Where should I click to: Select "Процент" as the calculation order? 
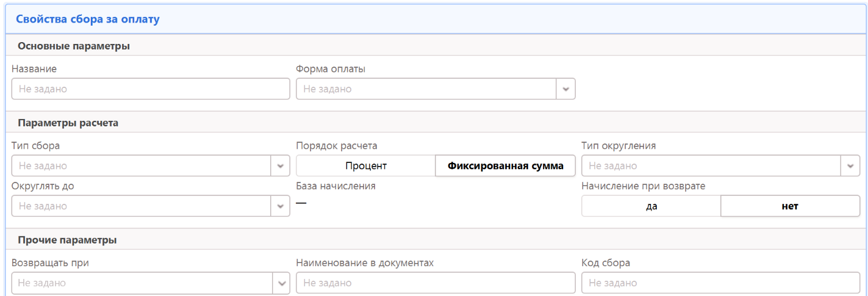[x=365, y=166]
